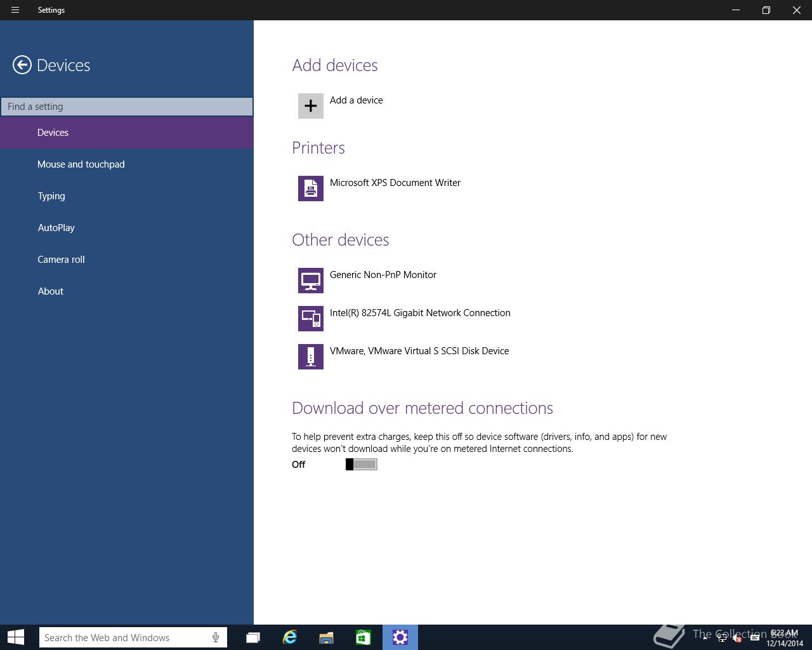Click the muted volume tray icon
This screenshot has width=812, height=650.
[738, 638]
